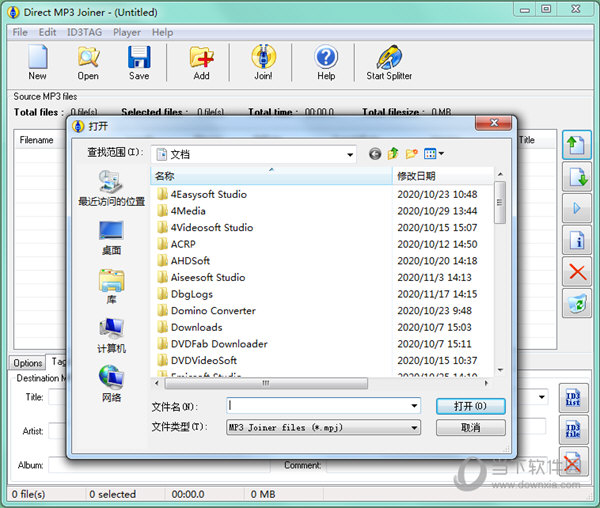Go up one folder level in dialog
The image size is (600, 508).
[393, 154]
